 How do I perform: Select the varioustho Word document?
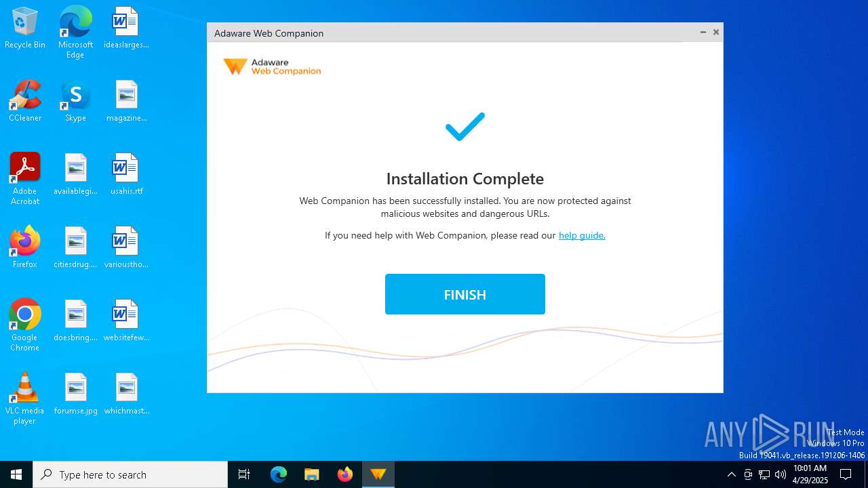click(x=126, y=248)
